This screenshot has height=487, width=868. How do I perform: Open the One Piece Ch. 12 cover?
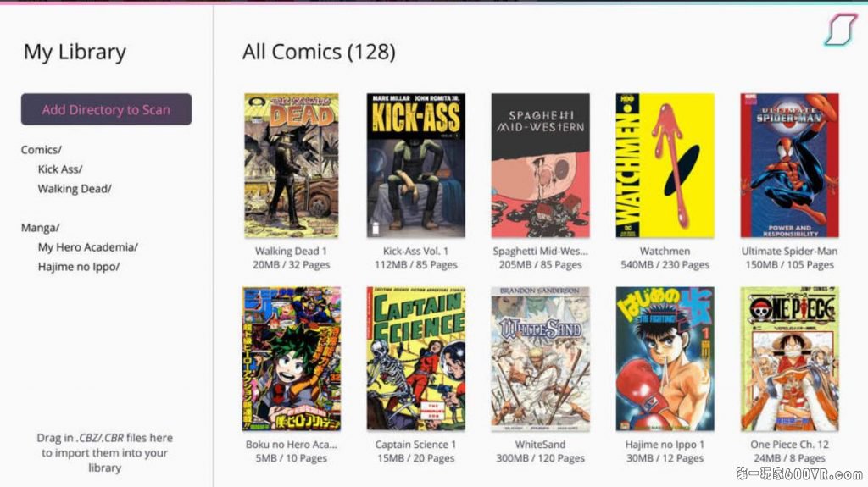pyautogui.click(x=789, y=358)
